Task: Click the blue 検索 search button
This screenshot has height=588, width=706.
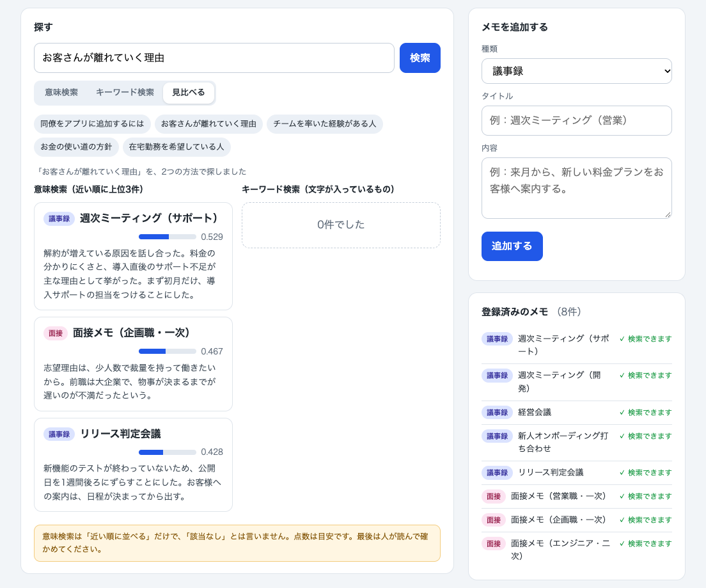Action: [x=420, y=58]
